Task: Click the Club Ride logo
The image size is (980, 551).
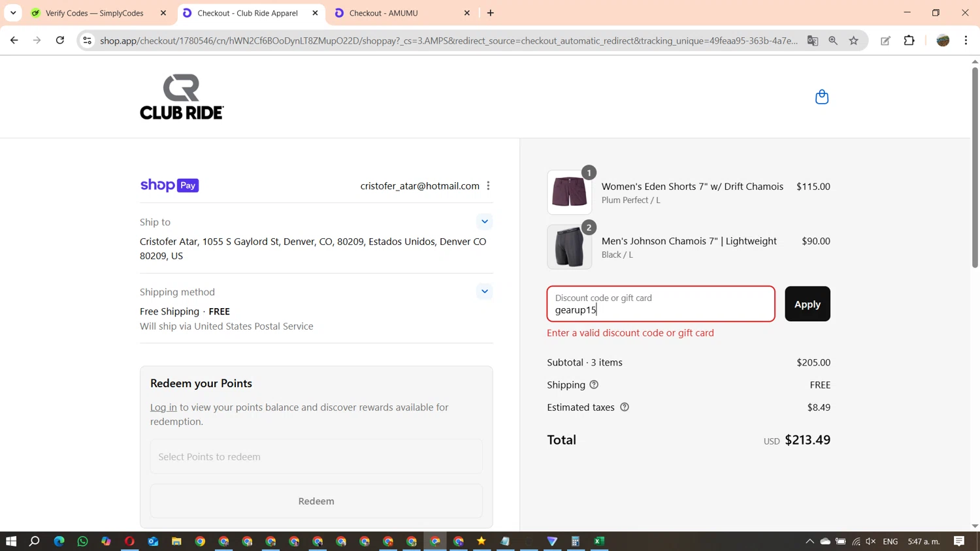Action: 182,97
